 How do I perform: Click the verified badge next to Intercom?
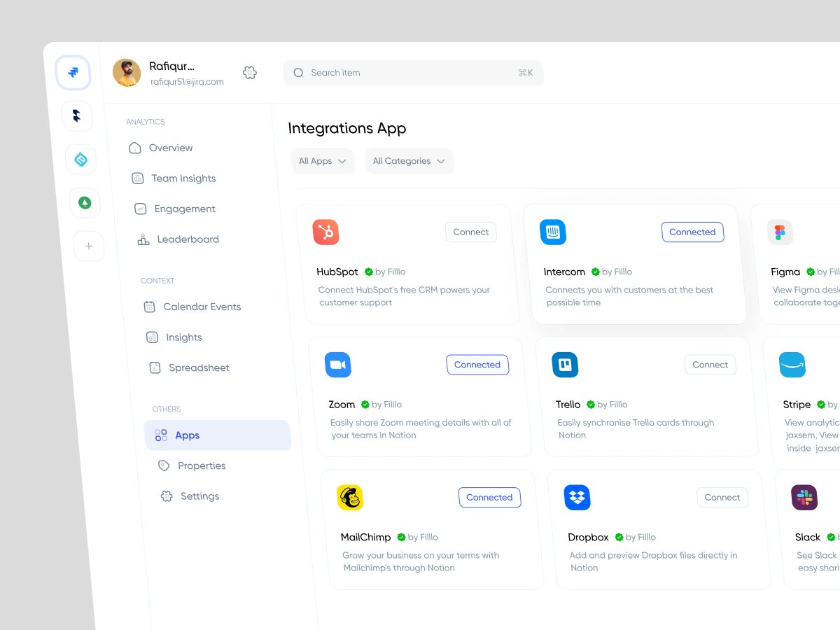[x=596, y=272]
